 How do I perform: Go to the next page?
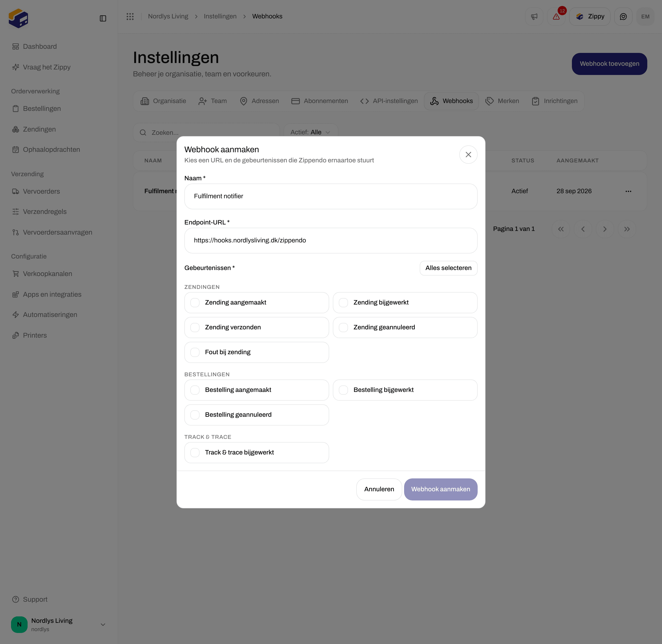[605, 229]
